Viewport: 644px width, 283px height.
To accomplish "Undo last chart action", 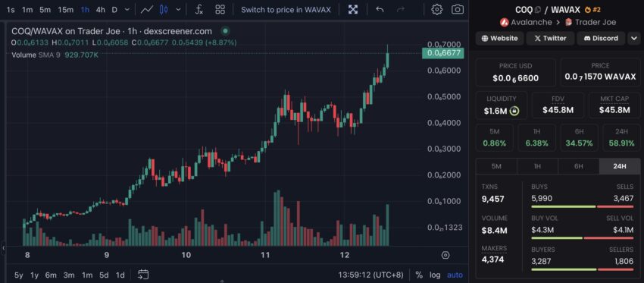I will pos(380,9).
